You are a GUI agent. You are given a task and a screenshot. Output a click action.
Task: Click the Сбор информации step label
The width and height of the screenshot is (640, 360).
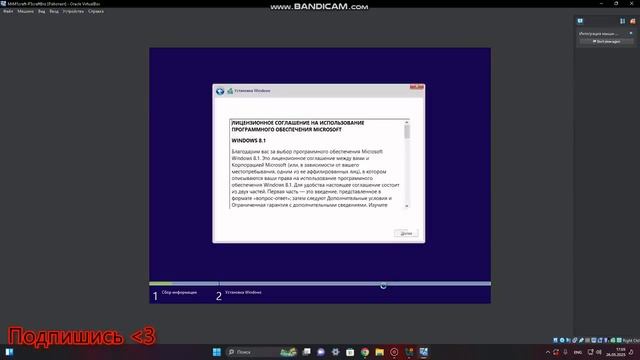179,292
